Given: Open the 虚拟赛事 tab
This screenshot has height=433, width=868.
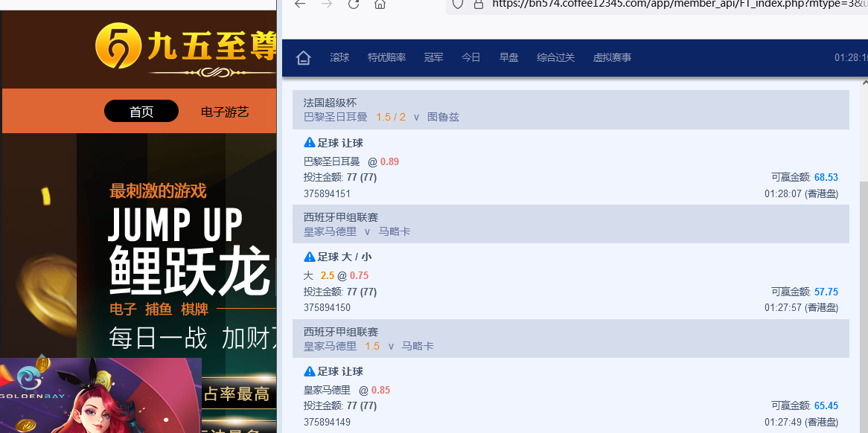Looking at the screenshot, I should [612, 57].
